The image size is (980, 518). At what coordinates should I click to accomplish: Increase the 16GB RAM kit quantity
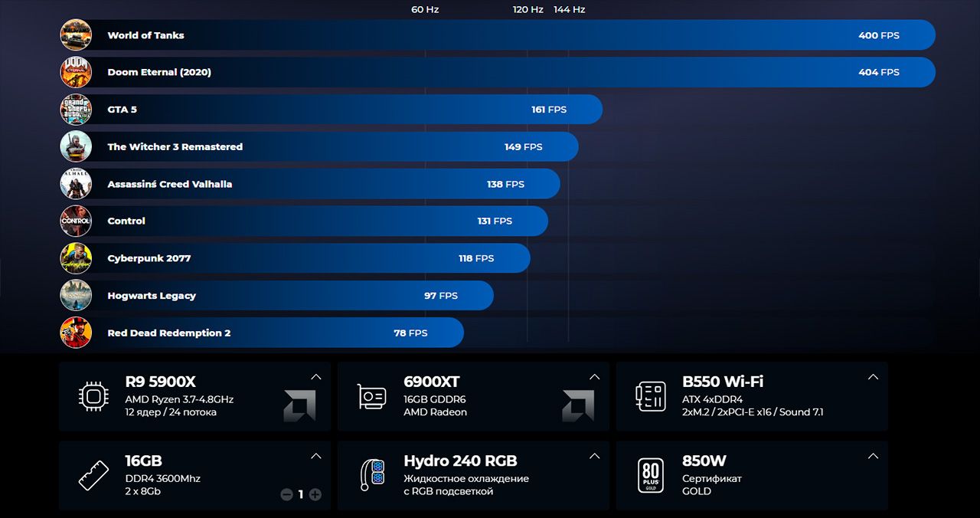pyautogui.click(x=315, y=495)
